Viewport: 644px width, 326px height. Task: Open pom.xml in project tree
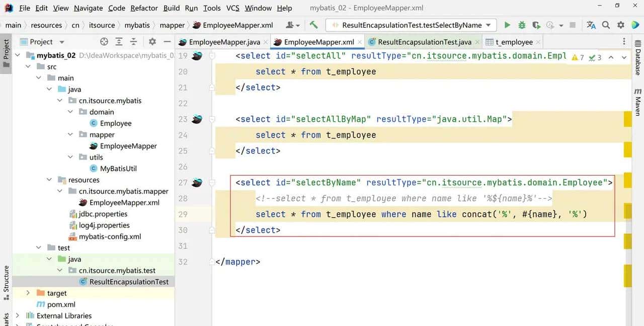(x=61, y=304)
